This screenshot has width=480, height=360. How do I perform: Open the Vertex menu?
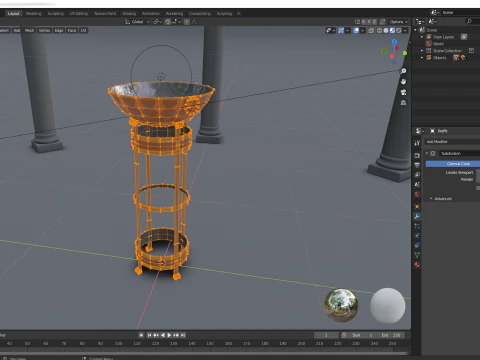coord(44,30)
